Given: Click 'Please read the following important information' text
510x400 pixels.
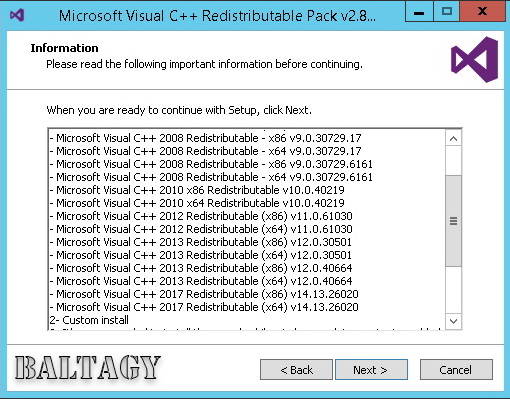Looking at the screenshot, I should [204, 64].
